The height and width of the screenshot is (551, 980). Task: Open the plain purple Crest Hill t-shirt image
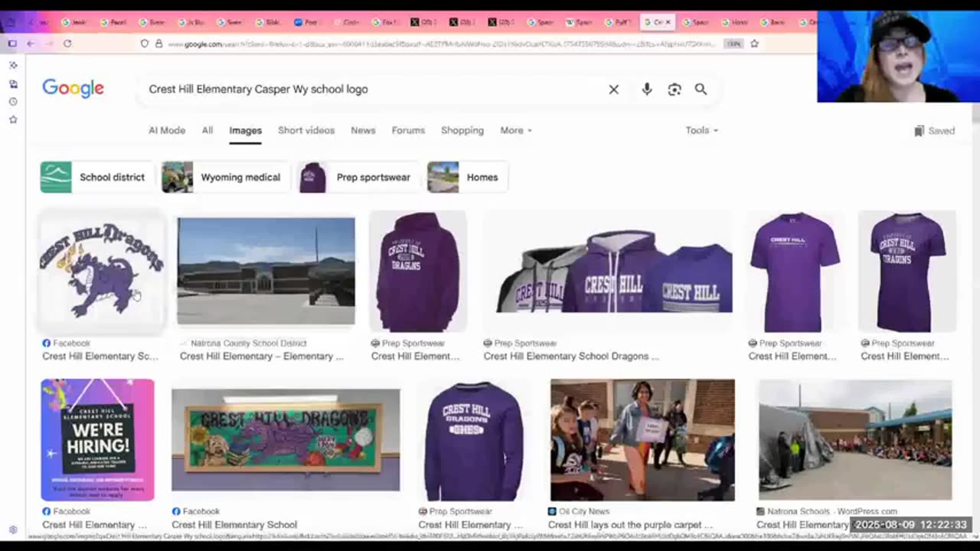795,272
